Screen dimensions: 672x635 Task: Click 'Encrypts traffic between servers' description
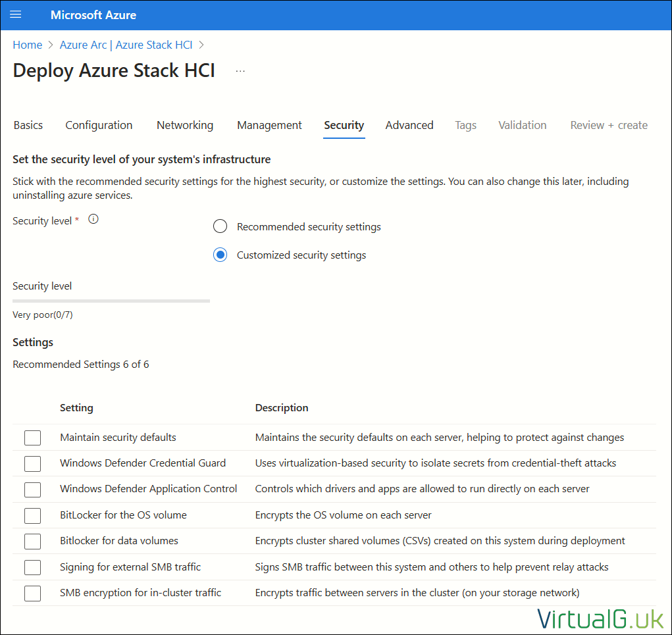tap(417, 593)
